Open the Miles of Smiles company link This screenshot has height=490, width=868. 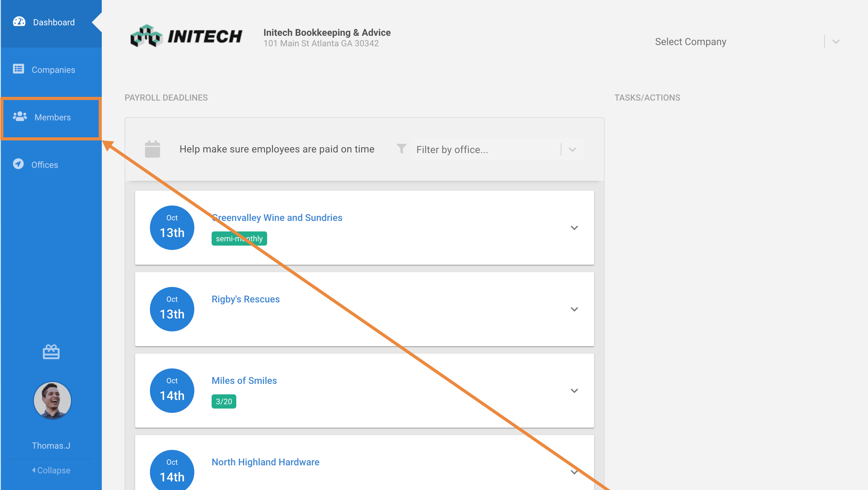click(x=244, y=380)
